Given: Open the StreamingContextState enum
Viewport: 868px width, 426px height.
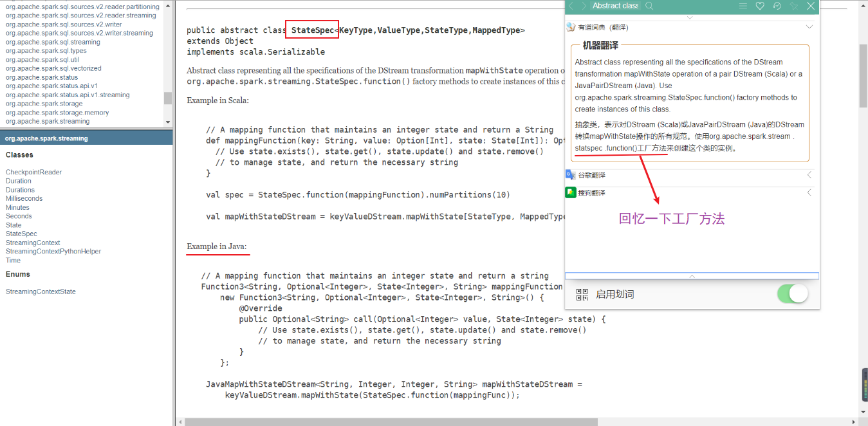Looking at the screenshot, I should coord(41,292).
